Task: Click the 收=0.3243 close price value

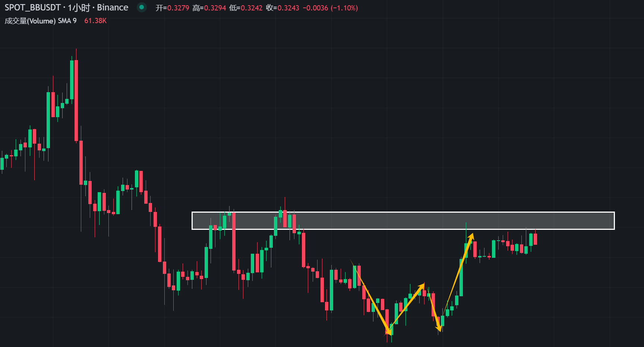Action: [282, 8]
